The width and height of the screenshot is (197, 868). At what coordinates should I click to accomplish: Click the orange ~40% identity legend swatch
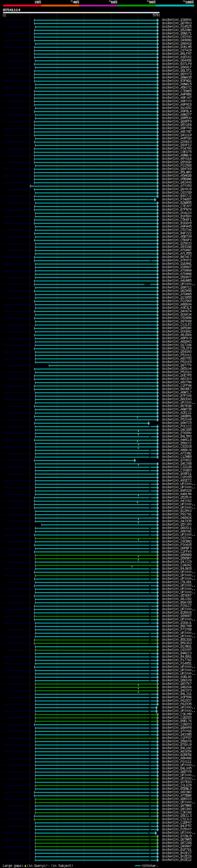(60, 6)
